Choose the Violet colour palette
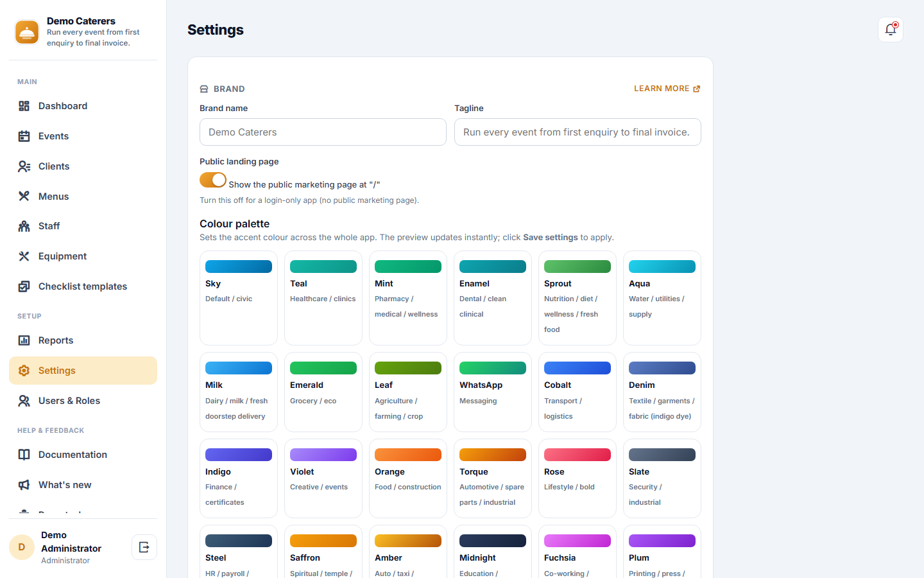 pos(323,478)
